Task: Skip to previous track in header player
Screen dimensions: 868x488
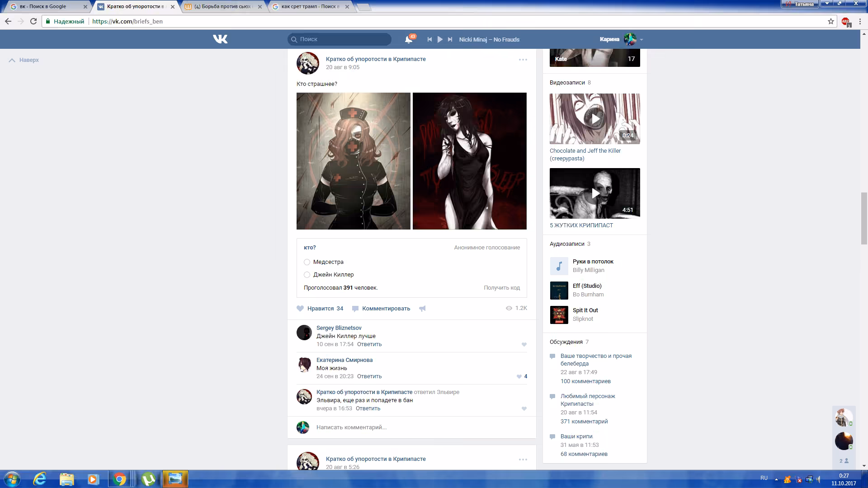Action: pos(429,39)
